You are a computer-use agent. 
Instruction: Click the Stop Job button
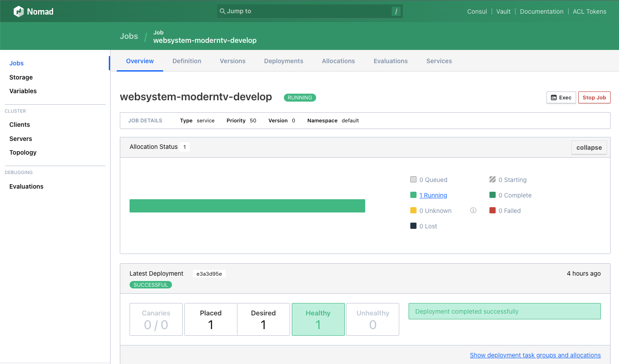tap(594, 98)
